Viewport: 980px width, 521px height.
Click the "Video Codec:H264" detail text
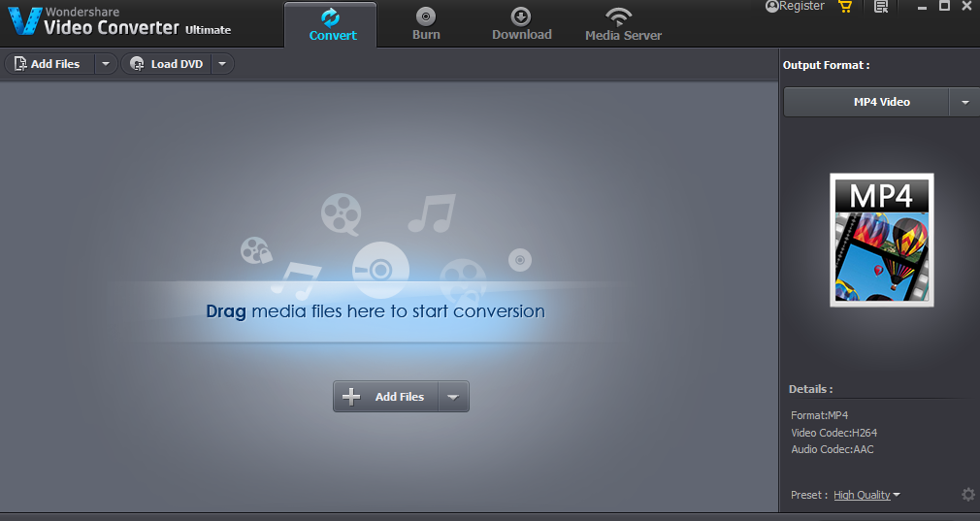(x=833, y=433)
